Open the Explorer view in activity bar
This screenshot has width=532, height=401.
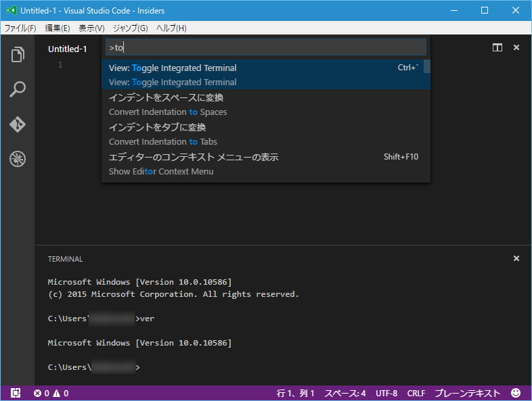coord(18,54)
